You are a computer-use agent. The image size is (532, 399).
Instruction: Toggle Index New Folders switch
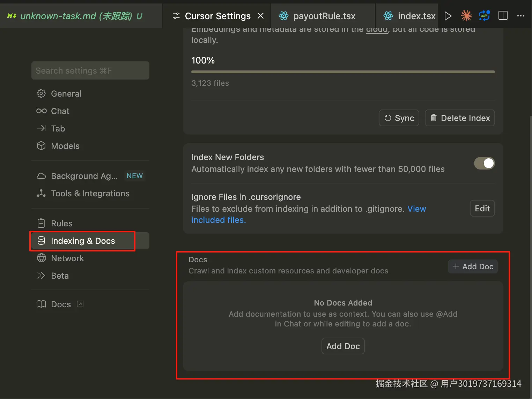pyautogui.click(x=484, y=163)
